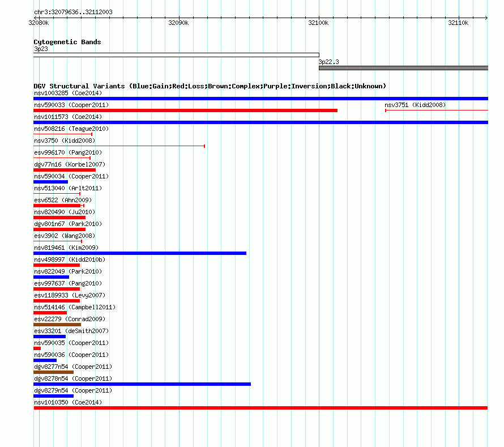Select the esv22279 (Conrad2009) label
Image resolution: width=504 pixels, height=447 pixels.
coord(70,319)
